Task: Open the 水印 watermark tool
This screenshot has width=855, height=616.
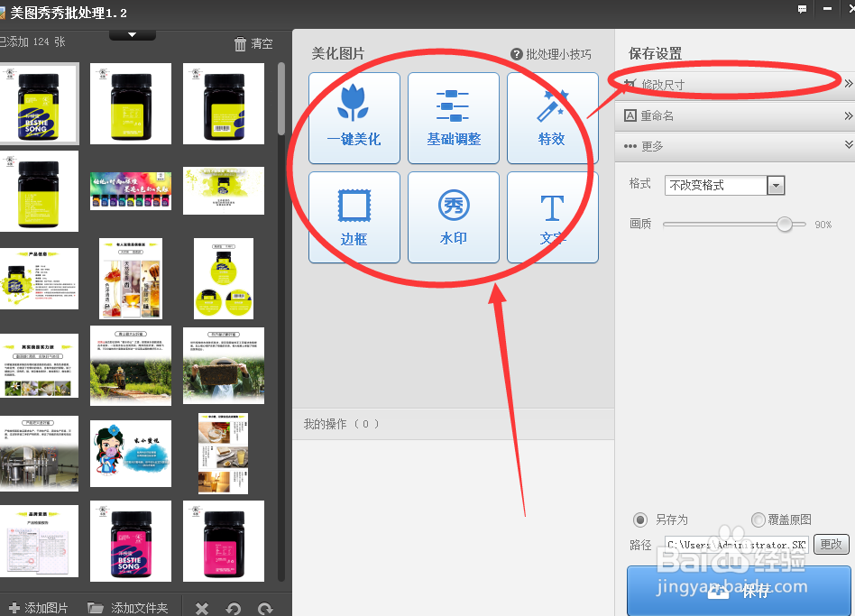Action: pyautogui.click(x=454, y=217)
